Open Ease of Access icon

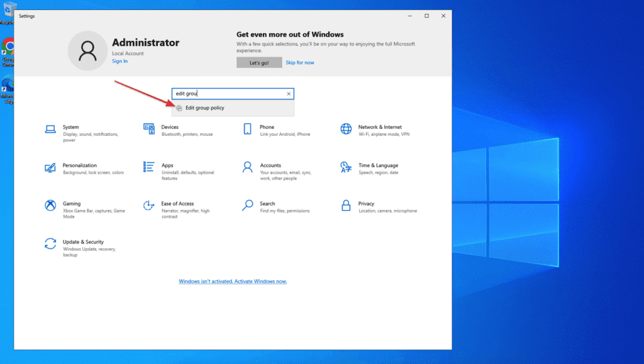(149, 206)
